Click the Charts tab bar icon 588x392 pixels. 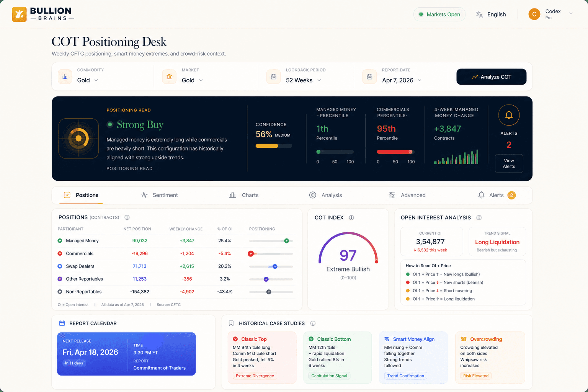point(233,195)
